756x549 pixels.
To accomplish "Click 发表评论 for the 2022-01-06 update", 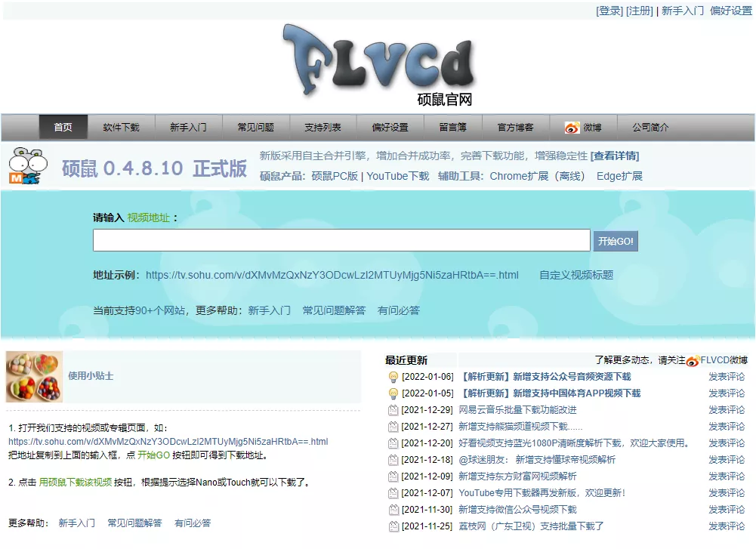I will [727, 376].
